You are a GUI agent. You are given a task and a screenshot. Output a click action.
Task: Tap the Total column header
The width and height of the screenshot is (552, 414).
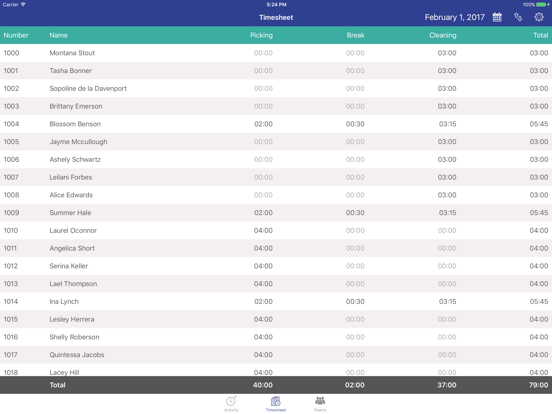tap(540, 35)
